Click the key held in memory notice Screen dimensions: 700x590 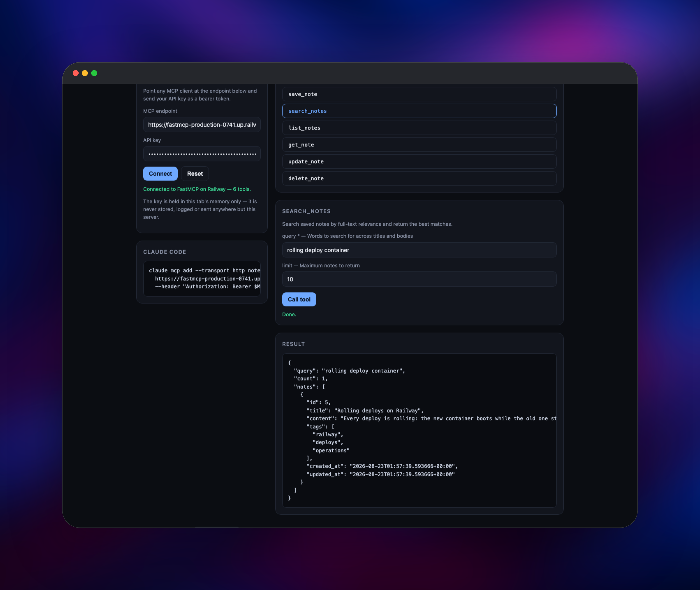coord(200,209)
